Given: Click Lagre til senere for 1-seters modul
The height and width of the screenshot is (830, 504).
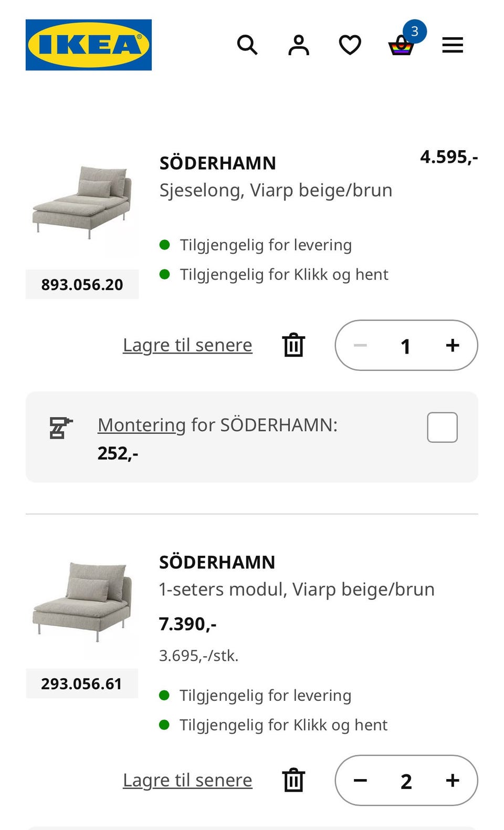Looking at the screenshot, I should (187, 780).
